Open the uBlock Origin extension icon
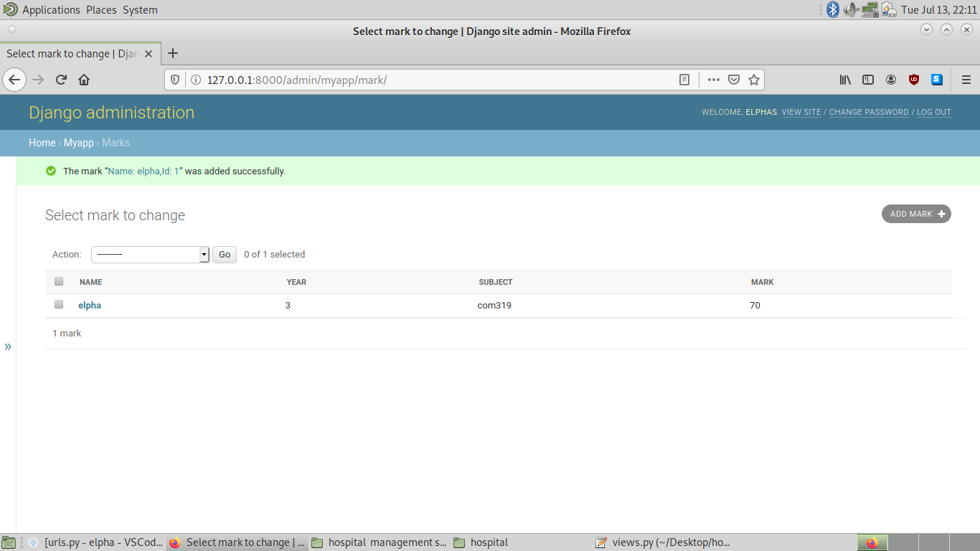 click(913, 80)
